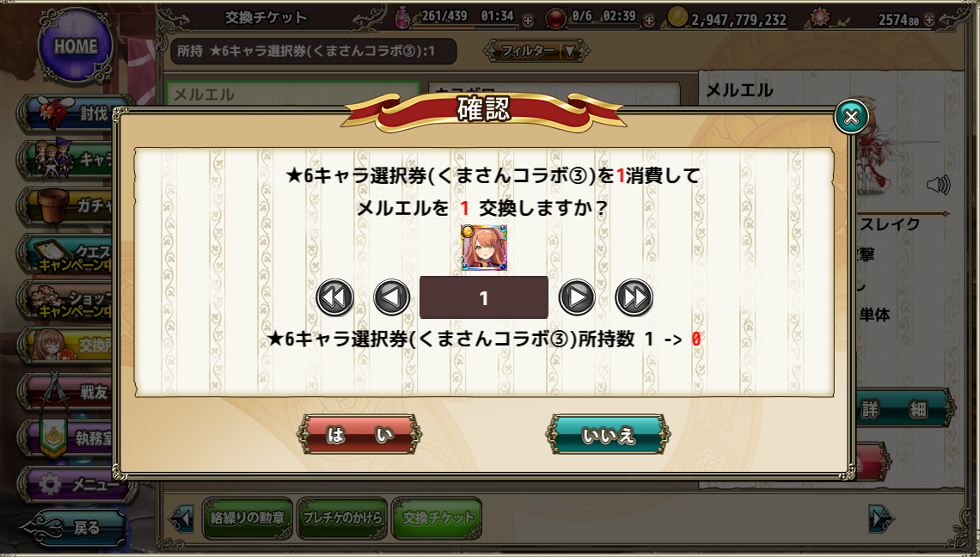Open the 討伐 menu in sidebar
This screenshot has height=557, width=980.
74,113
